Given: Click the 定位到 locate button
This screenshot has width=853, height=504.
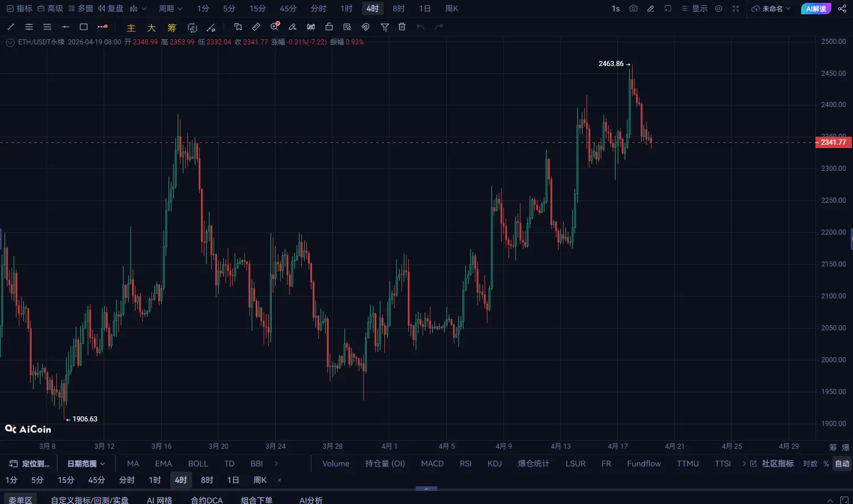Looking at the screenshot, I should (x=30, y=464).
